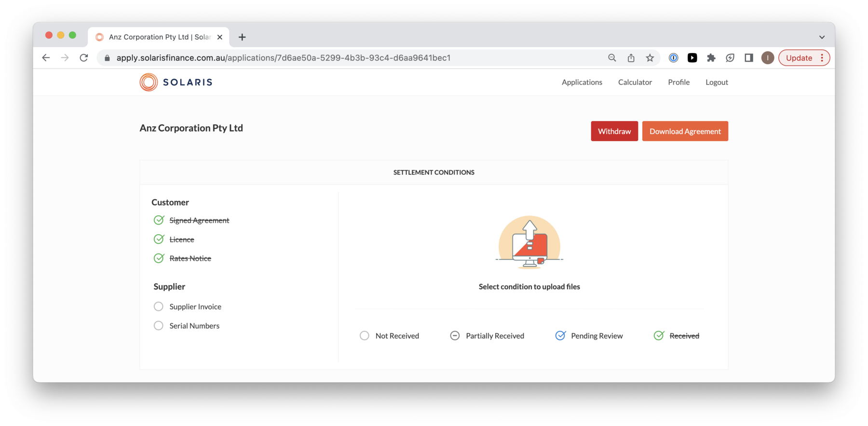Click the upload illustration graphic
The height and width of the screenshot is (426, 868).
tap(529, 242)
